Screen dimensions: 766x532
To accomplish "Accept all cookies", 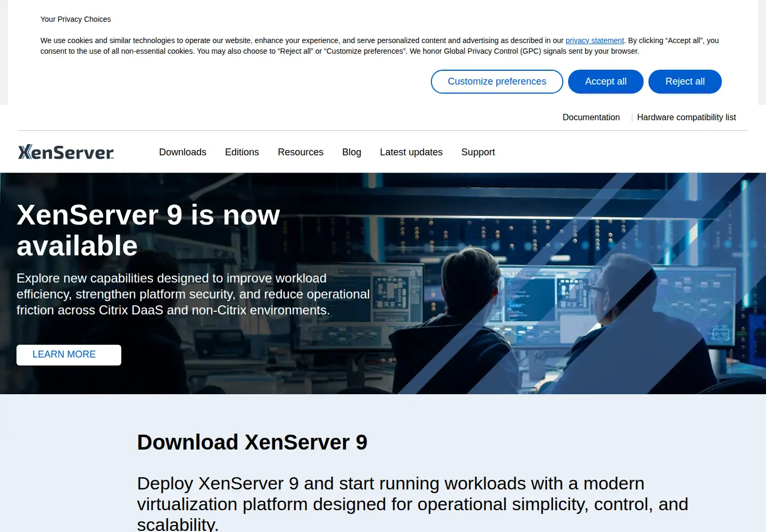I will click(606, 81).
